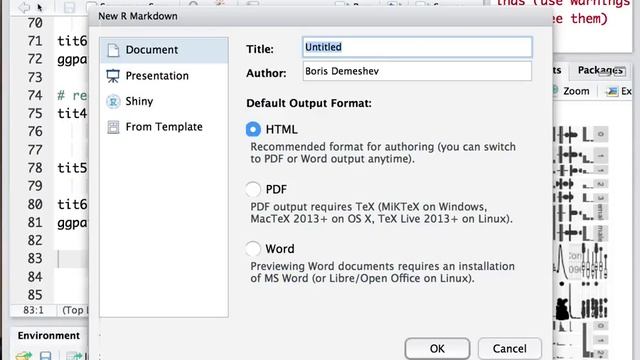Click the Title input field
This screenshot has height=360, width=640.
[x=417, y=47]
